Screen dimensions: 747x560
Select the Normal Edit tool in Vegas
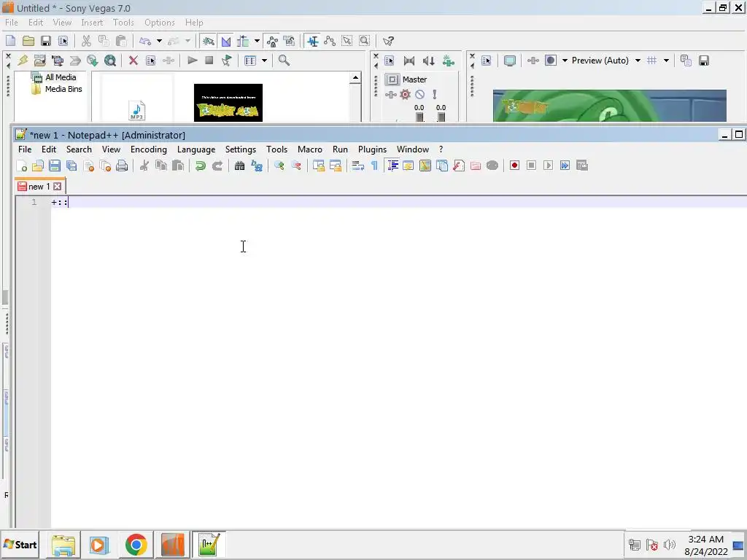pyautogui.click(x=312, y=41)
